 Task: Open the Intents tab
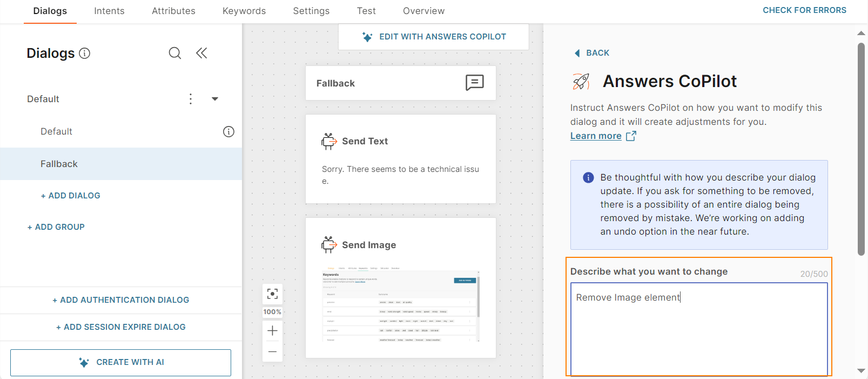tap(109, 11)
